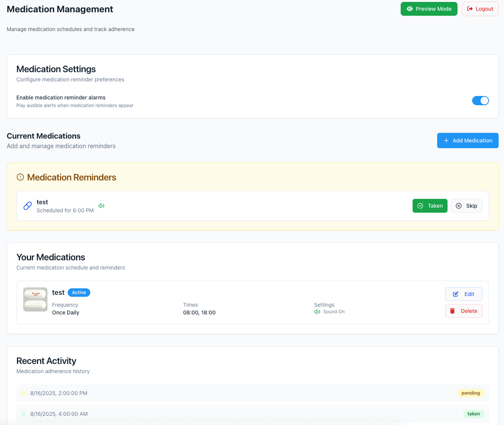Click the red trash icon in Delete

pos(453,311)
